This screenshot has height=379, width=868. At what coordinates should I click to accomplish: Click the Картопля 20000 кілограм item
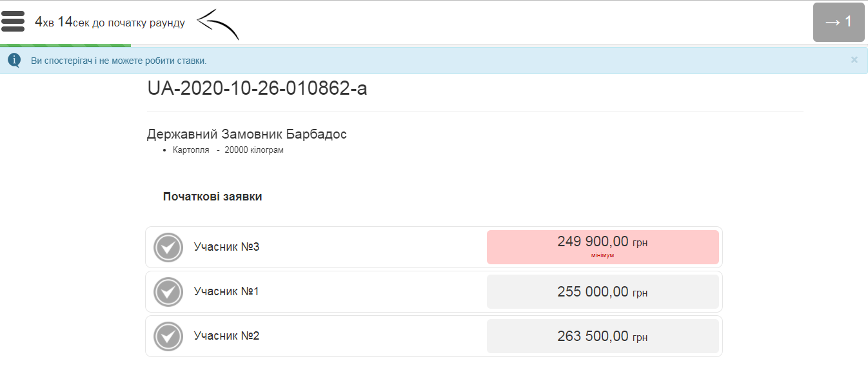(x=228, y=150)
